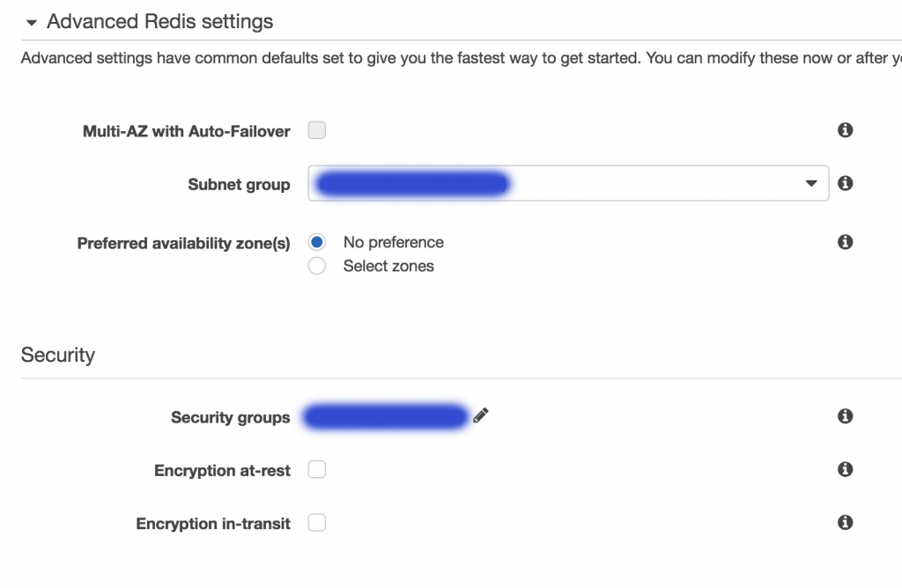The height and width of the screenshot is (588, 902).
Task: Click the Subnet group dropdown arrow
Action: [x=811, y=183]
